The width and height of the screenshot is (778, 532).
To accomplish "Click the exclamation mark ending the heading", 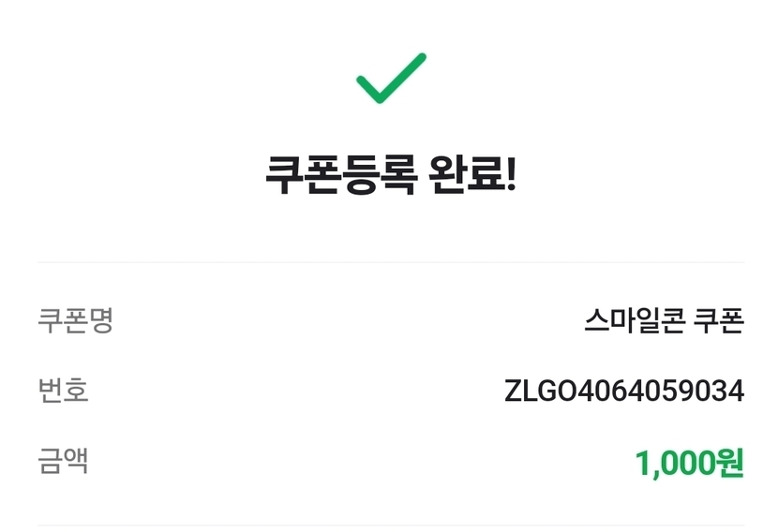I will point(511,175).
